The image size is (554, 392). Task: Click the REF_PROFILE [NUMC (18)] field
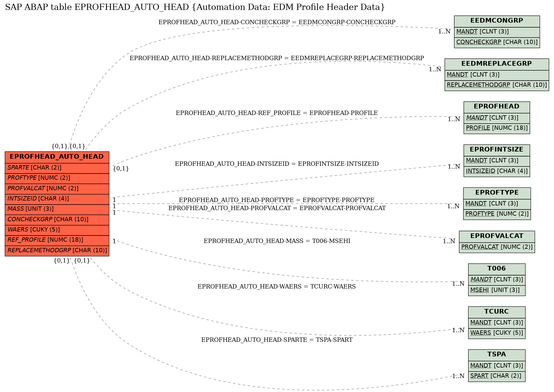tap(57, 240)
